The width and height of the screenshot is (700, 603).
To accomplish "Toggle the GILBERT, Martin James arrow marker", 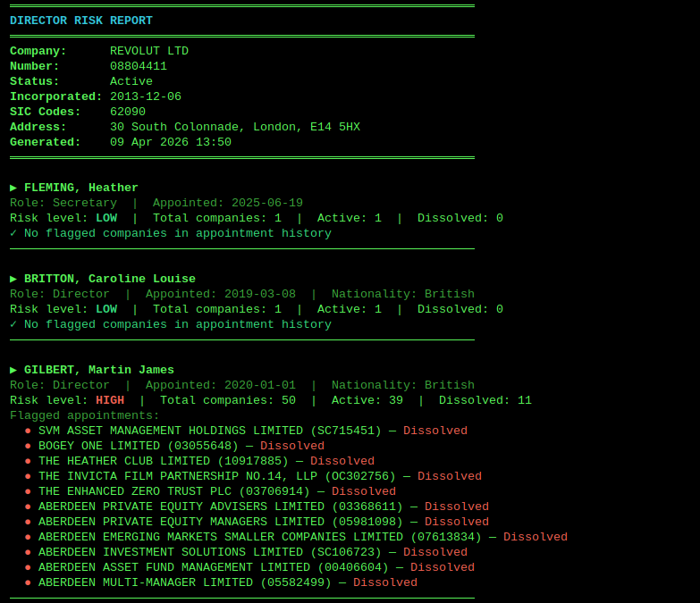I will point(13,370).
